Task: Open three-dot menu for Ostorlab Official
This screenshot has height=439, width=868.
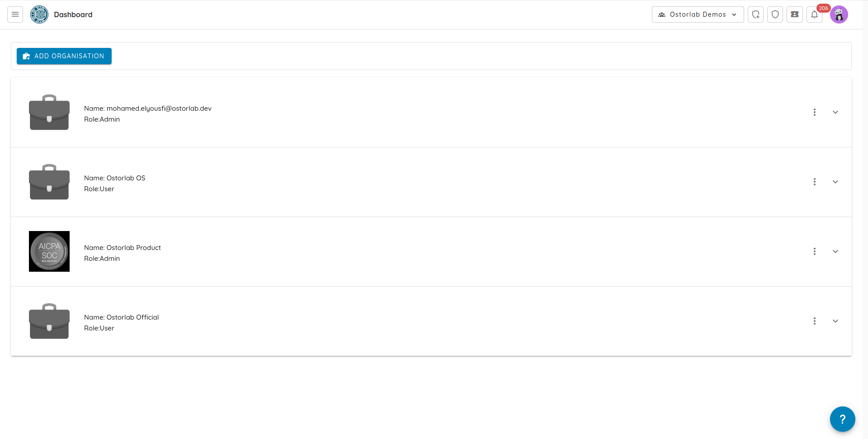Action: [814, 321]
